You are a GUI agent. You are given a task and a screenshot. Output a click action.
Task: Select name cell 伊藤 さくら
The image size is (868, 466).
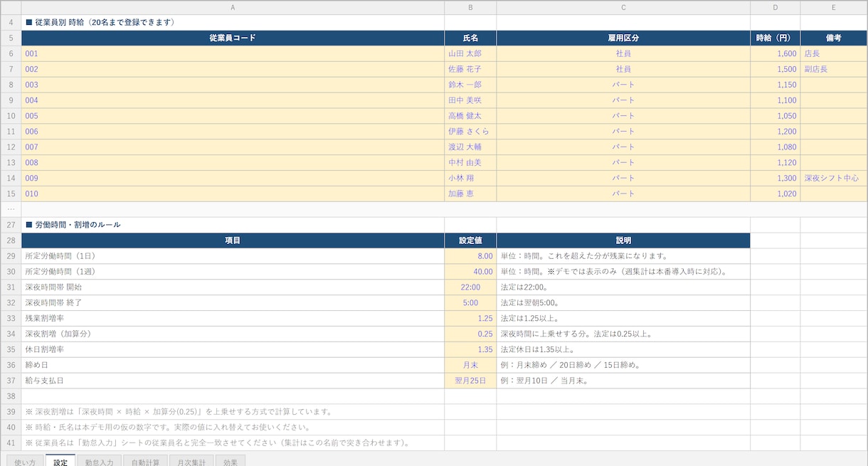[x=470, y=132]
